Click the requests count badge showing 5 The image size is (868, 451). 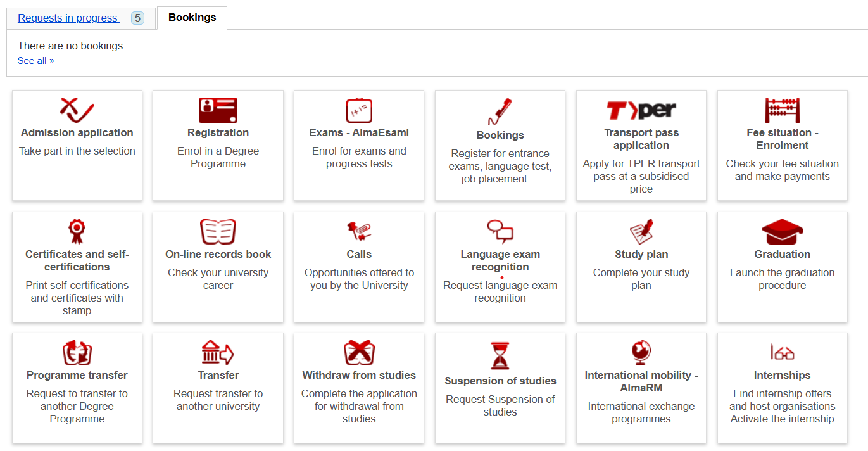coord(137,18)
